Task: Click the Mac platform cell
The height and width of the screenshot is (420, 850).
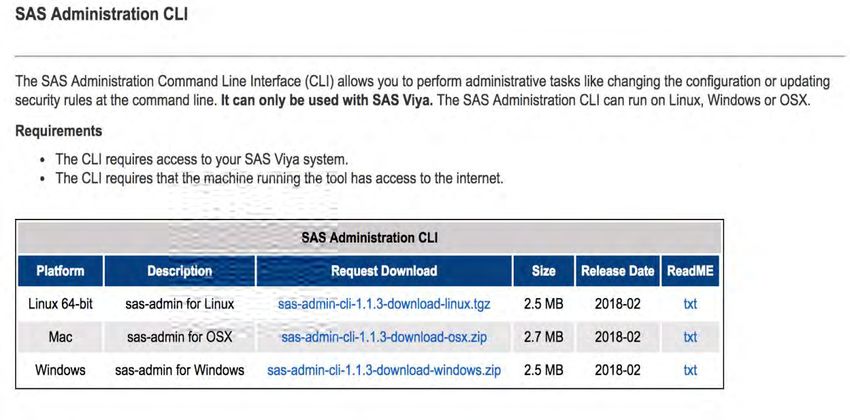Action: (60, 337)
